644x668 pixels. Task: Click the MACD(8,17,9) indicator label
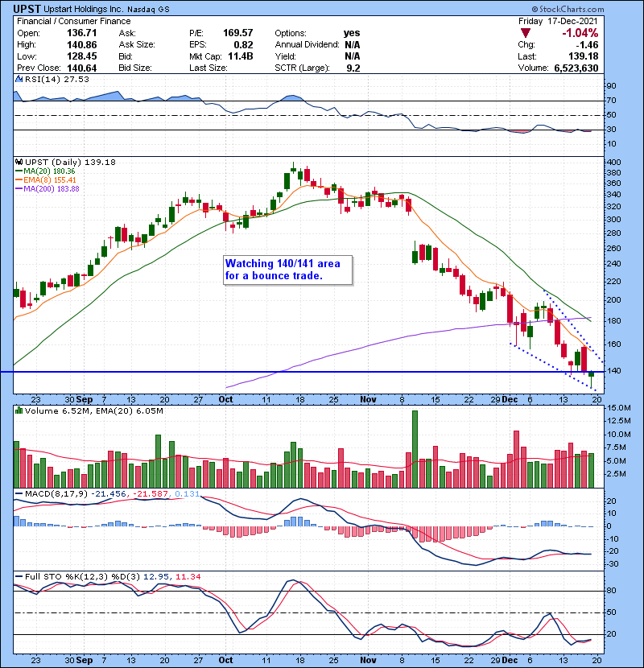tap(56, 494)
